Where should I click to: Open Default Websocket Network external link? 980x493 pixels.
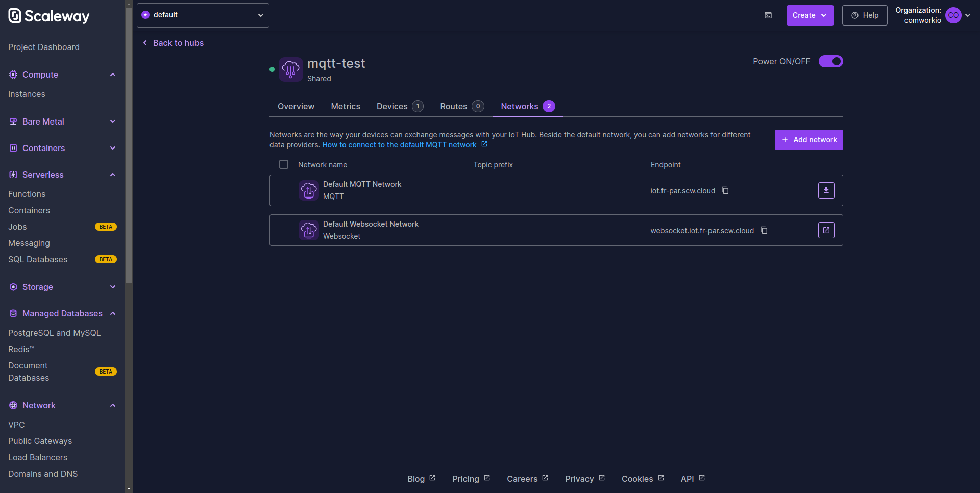(x=826, y=230)
